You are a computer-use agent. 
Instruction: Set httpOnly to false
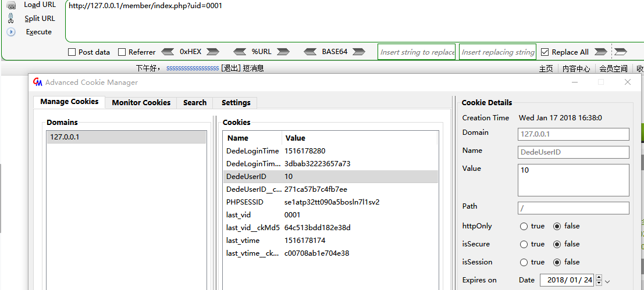[557, 226]
